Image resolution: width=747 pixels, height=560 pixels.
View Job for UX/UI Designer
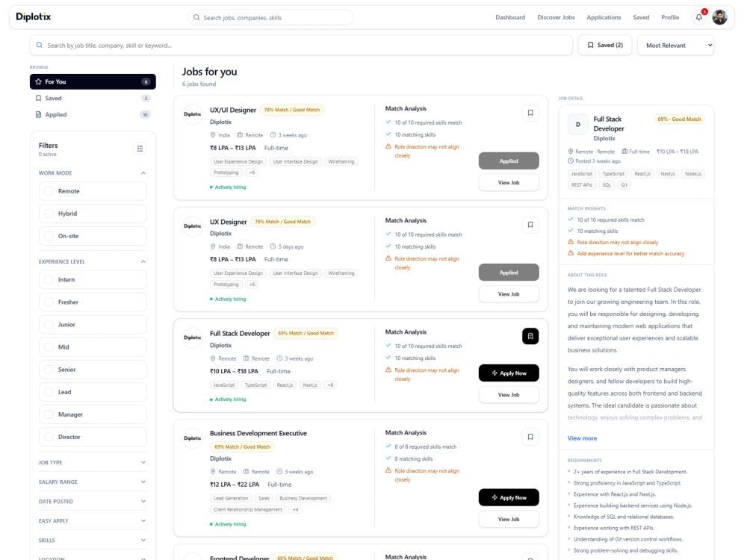click(x=509, y=182)
